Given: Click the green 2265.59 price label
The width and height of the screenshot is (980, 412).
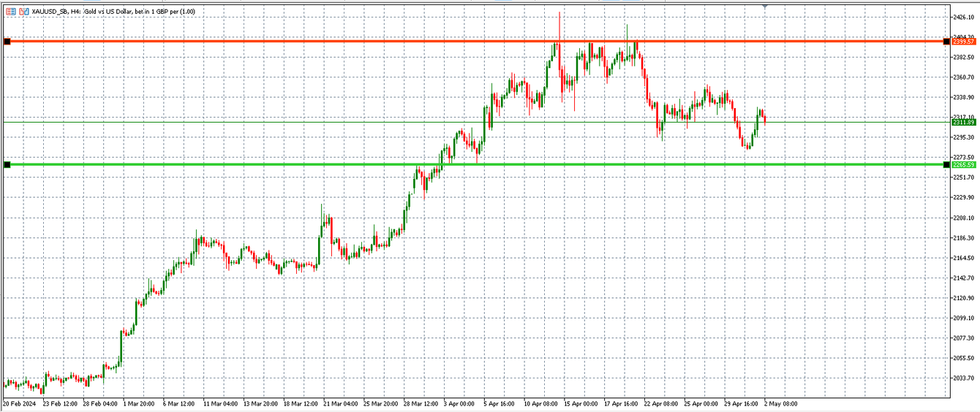Looking at the screenshot, I should [964, 165].
